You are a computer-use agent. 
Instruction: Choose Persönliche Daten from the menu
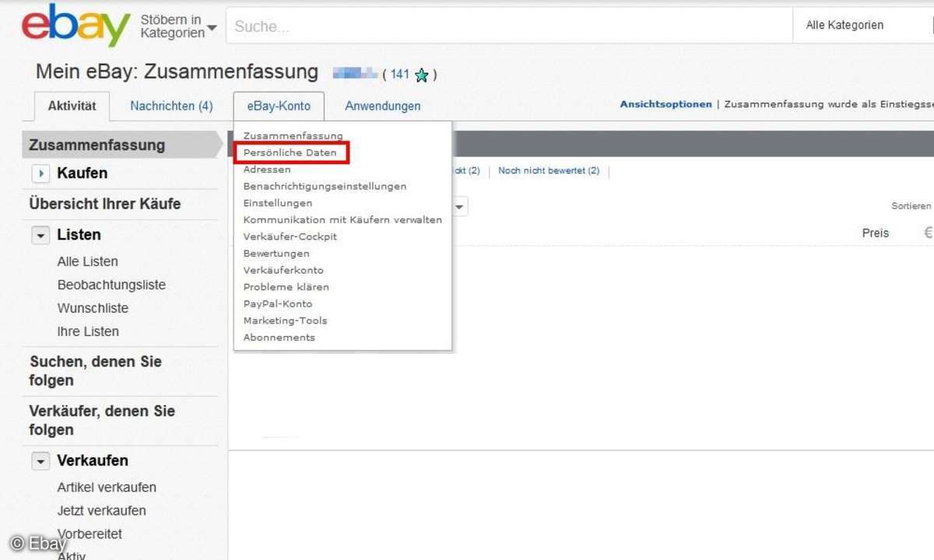click(290, 152)
